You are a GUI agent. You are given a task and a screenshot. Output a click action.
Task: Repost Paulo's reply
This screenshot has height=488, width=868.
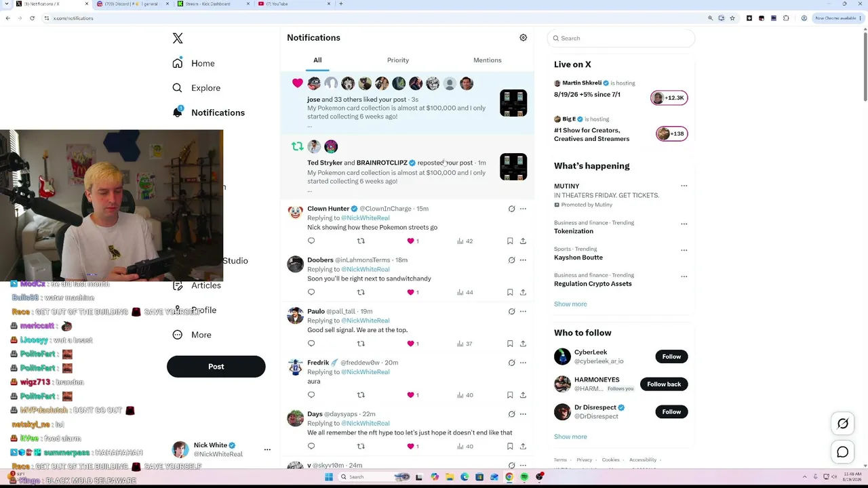tap(361, 344)
